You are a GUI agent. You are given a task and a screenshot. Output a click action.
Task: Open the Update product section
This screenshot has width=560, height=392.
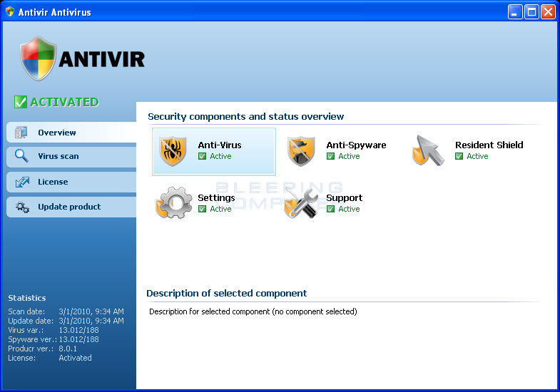[71, 207]
